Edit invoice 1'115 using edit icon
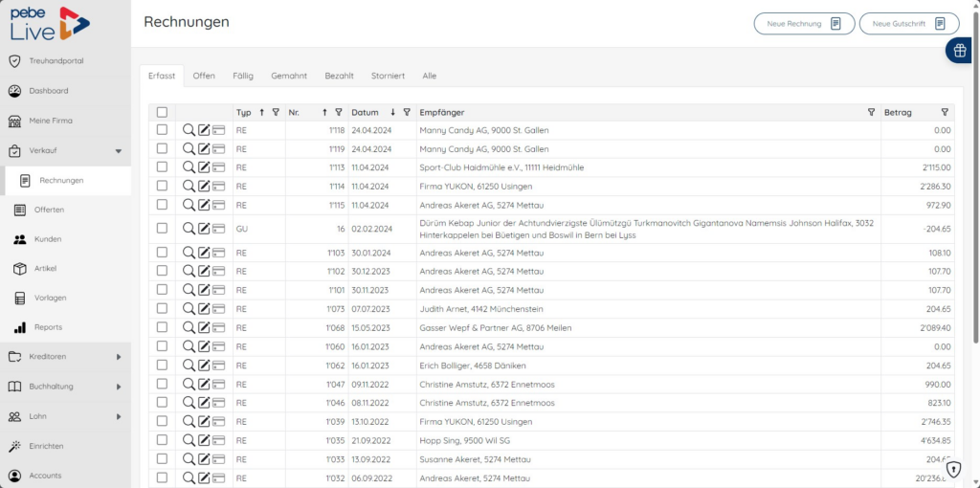Viewport: 980px width, 488px height. (204, 205)
